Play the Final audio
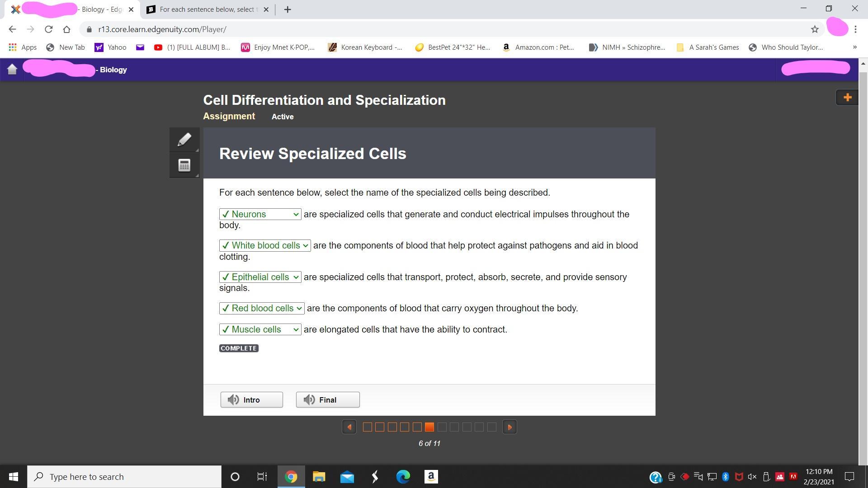Viewport: 868px width, 488px height. 328,400
